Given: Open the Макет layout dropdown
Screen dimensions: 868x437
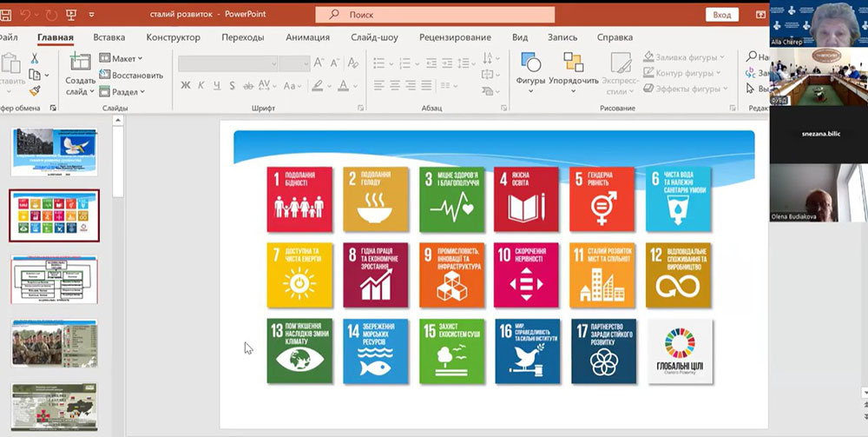Looking at the screenshot, I should [x=121, y=58].
